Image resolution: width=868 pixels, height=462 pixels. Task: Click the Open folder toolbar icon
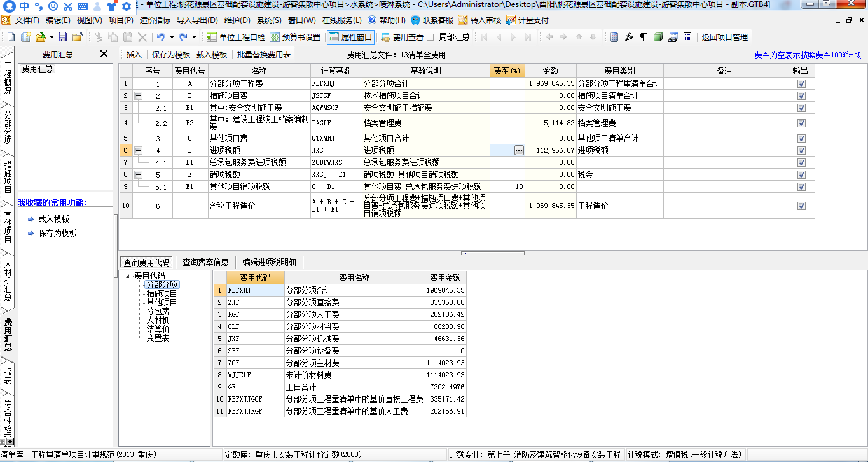pyautogui.click(x=40, y=37)
